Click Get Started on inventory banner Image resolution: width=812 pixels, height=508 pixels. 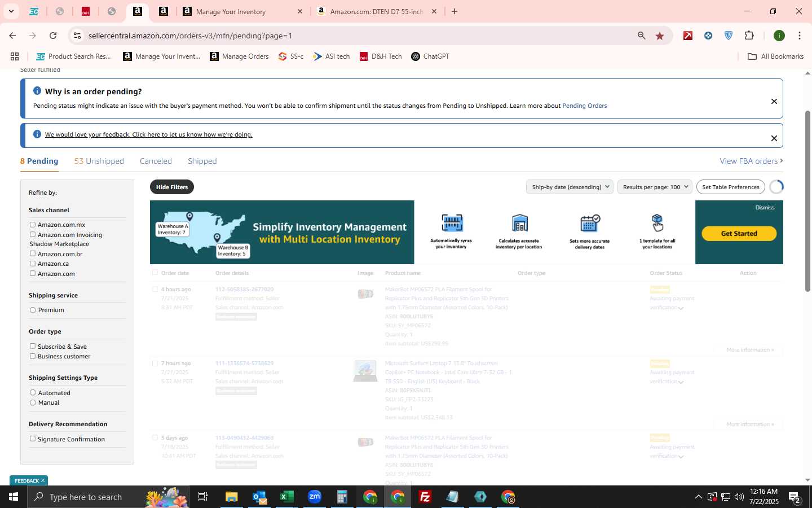[x=739, y=233]
